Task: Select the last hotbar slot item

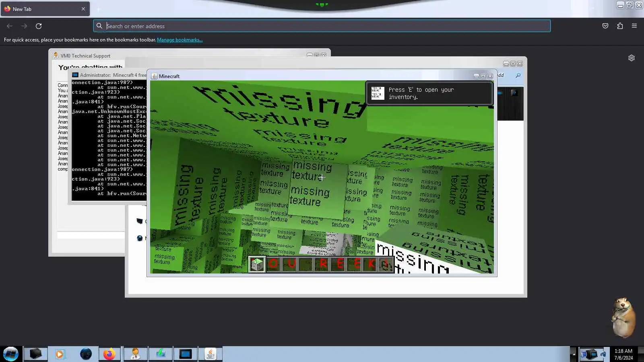Action: [386, 264]
